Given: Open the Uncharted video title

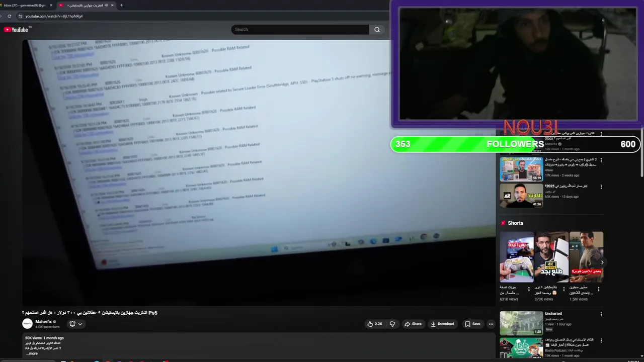Looking at the screenshot, I should (553, 313).
